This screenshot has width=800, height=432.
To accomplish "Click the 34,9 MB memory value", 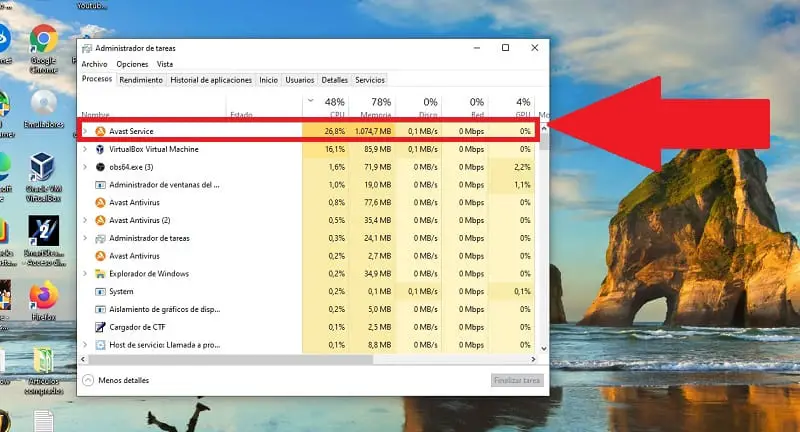I will (378, 274).
